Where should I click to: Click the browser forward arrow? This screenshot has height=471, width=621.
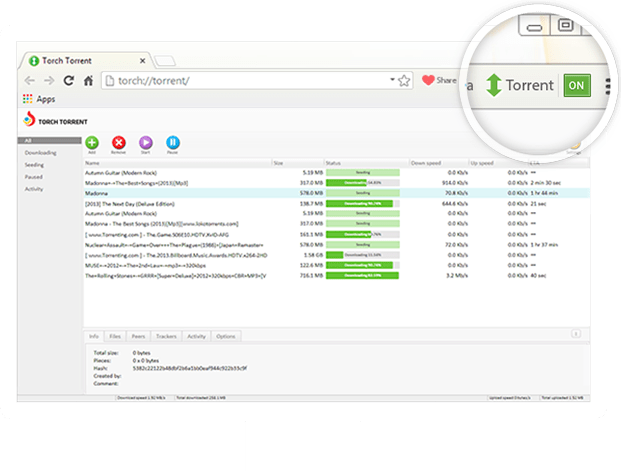tap(49, 81)
